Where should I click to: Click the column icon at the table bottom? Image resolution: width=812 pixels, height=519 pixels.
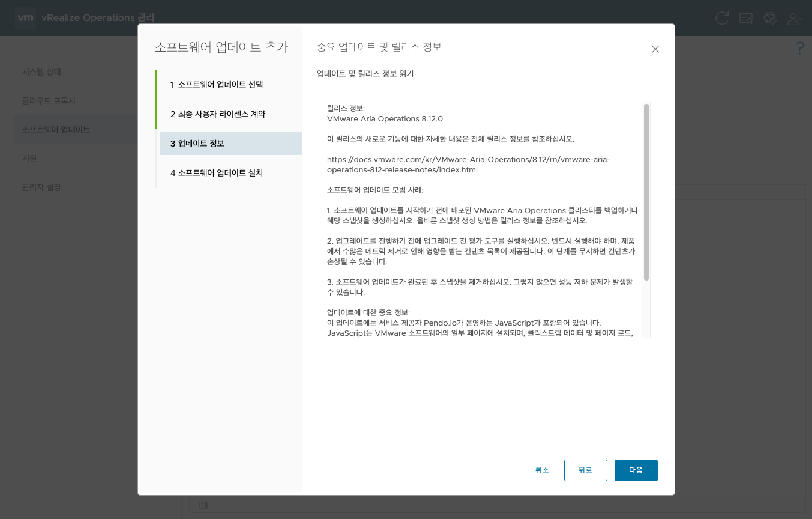pos(203,505)
